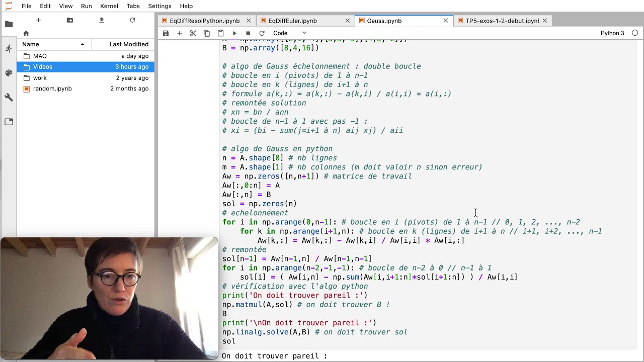The width and height of the screenshot is (644, 362).
Task: Select the work folder
Action: (x=86, y=78)
